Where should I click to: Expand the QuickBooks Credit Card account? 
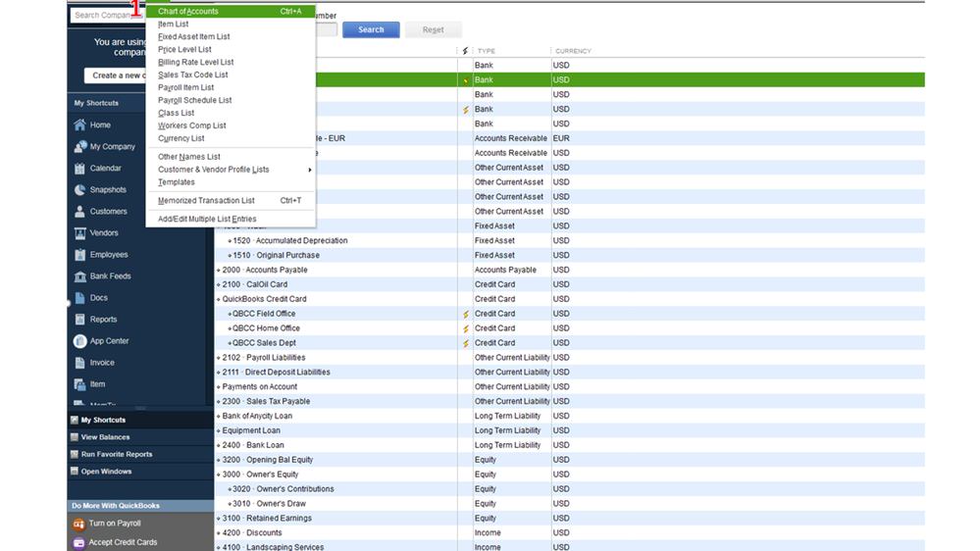coord(219,299)
